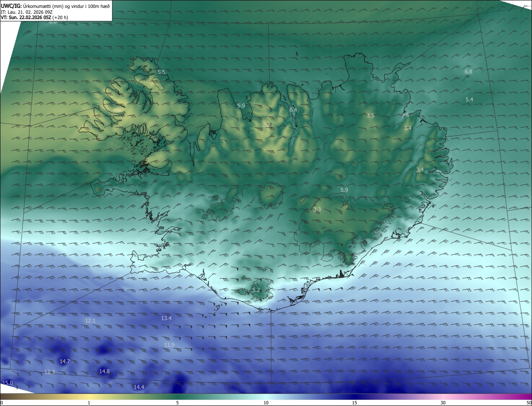Click the 6.4 value label on the map
Screen dimensions: 532x406
pos(293,110)
